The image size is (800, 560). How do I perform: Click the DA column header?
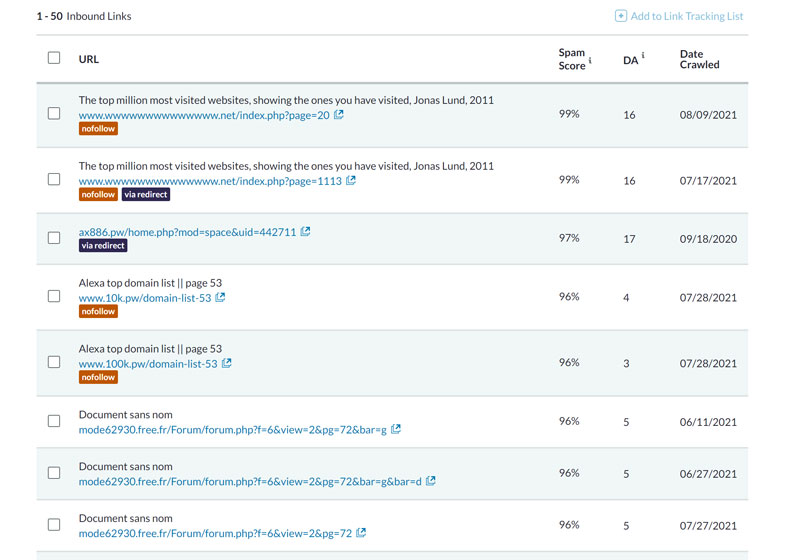(631, 60)
